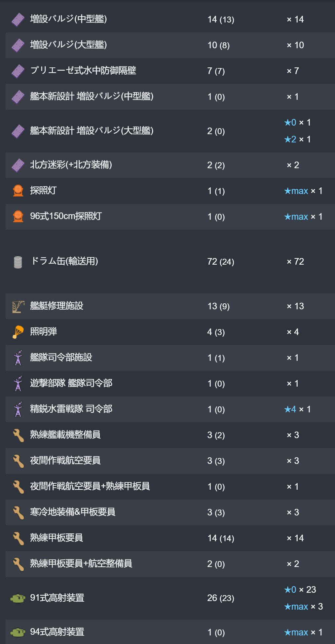Select the 72 (24) count for ドラム缶
The height and width of the screenshot is (644, 335).
(x=221, y=262)
